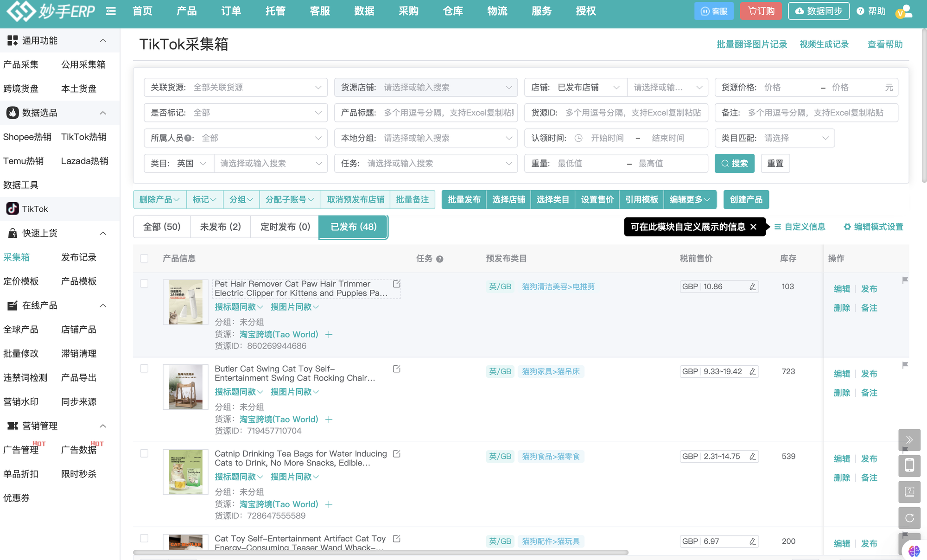Click the TikTok logo icon in sidebar

point(13,209)
